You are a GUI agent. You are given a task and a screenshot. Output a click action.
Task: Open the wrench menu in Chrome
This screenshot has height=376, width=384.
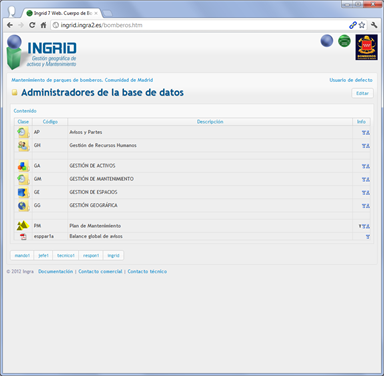(x=374, y=25)
